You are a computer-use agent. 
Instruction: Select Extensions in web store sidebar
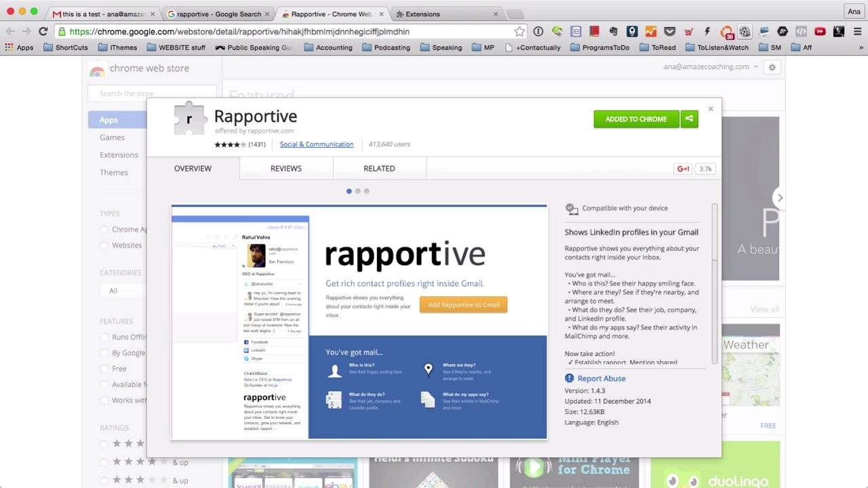coord(119,155)
